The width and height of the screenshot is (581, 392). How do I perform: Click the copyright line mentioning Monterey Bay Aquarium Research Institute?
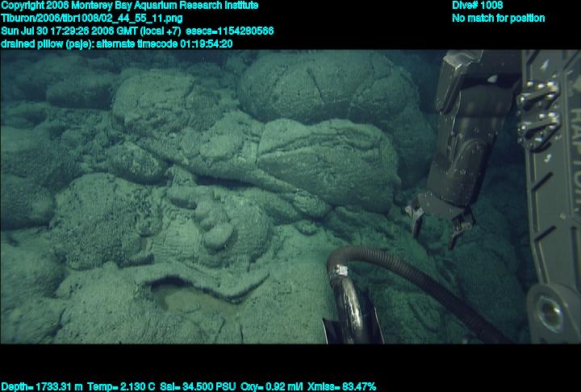(130, 6)
